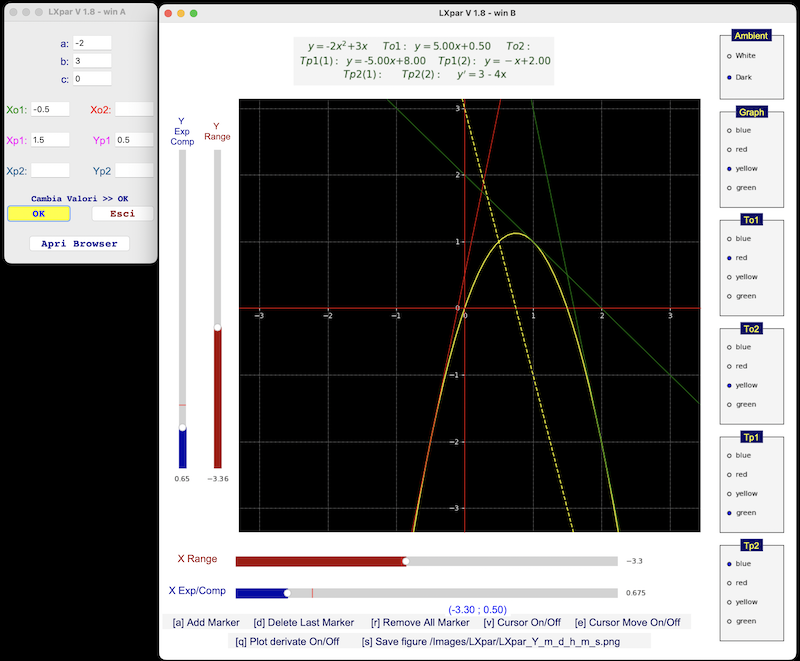
Task: Minimize win B with yellow button
Action: tap(181, 13)
